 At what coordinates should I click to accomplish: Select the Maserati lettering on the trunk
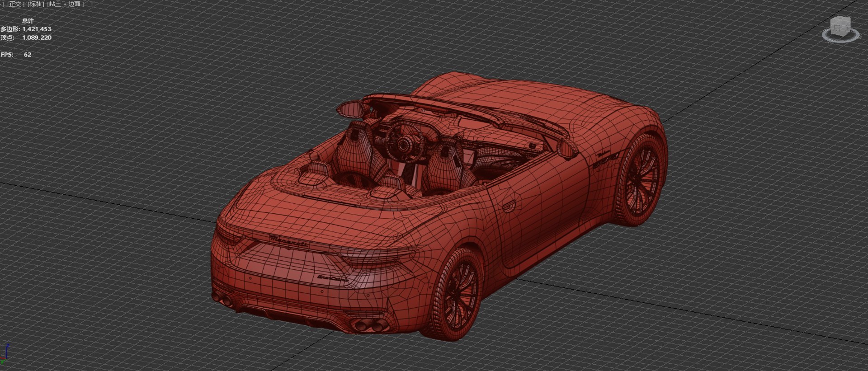click(x=289, y=242)
